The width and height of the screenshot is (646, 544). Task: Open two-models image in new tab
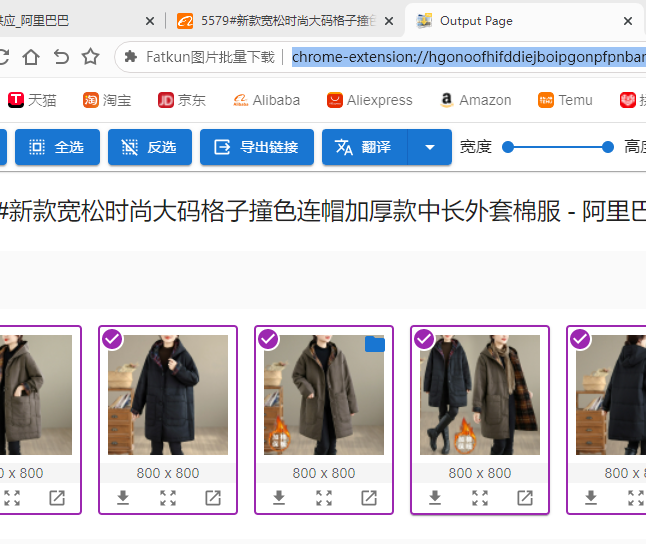tap(525, 498)
